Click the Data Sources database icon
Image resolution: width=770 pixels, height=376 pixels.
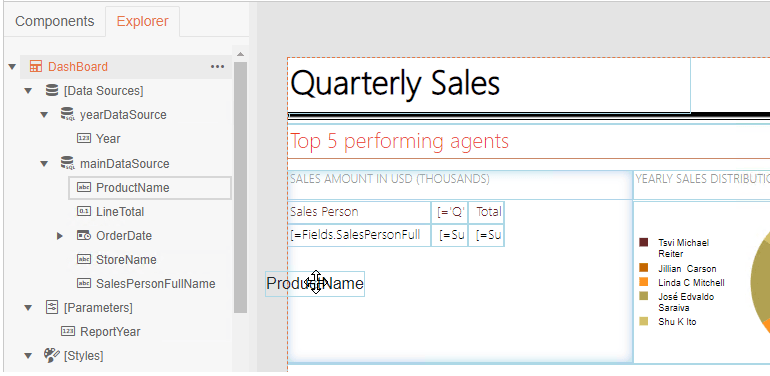point(52,90)
